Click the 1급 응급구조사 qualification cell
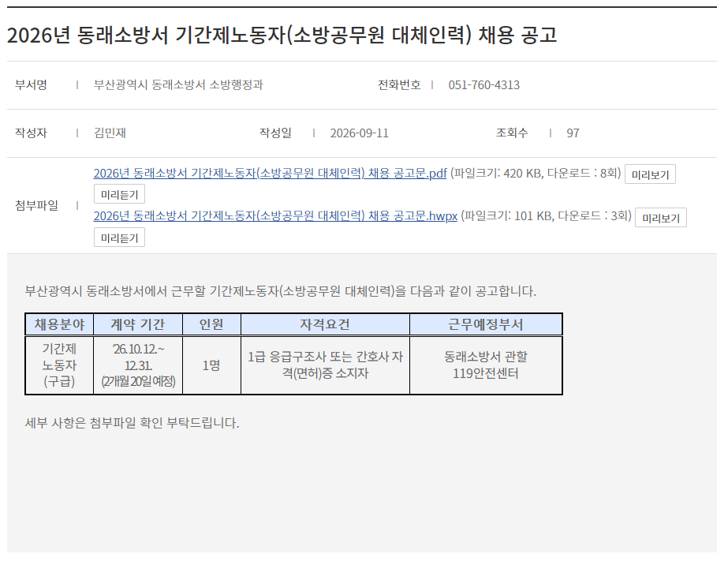 point(325,365)
